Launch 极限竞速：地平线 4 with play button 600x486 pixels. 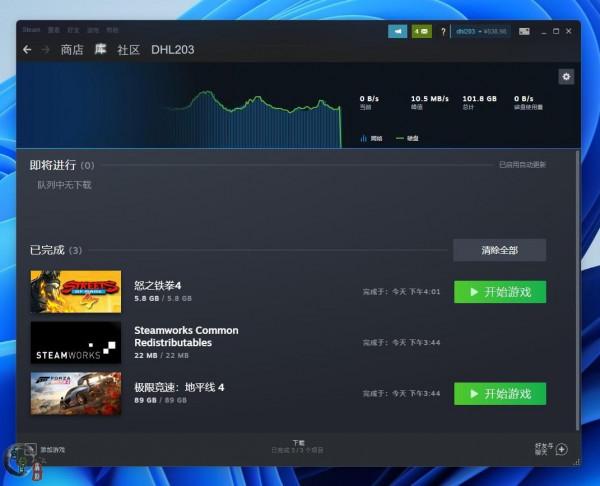(x=499, y=393)
